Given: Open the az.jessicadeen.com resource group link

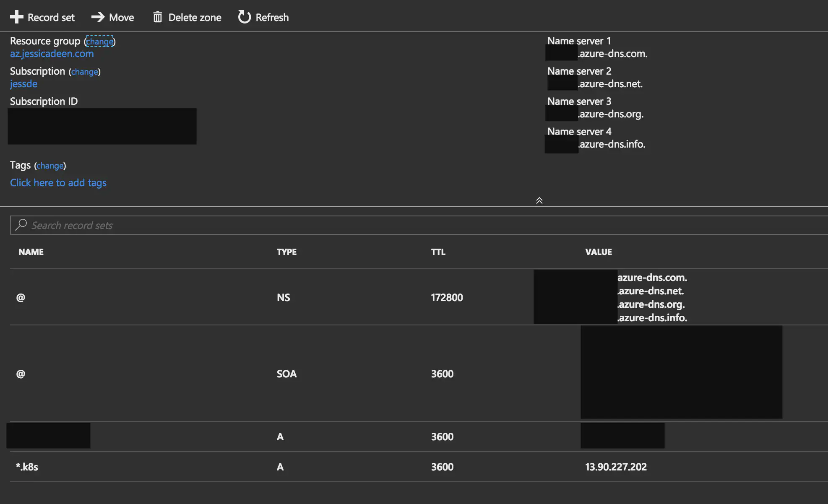Looking at the screenshot, I should tap(51, 54).
